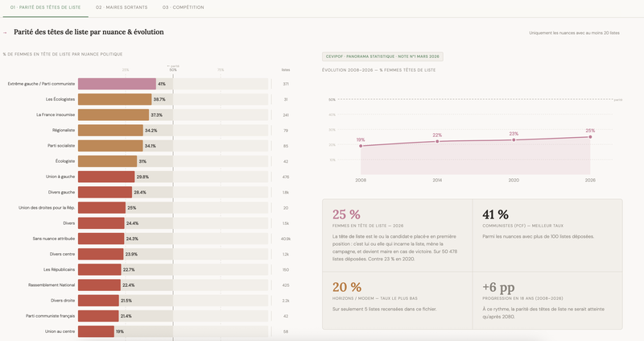Switch to the Compétition tab
The width and height of the screenshot is (644, 341).
(183, 7)
